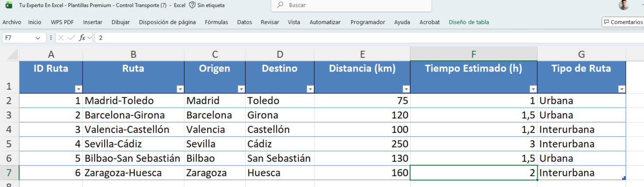This screenshot has height=187, width=644.
Task: Select the column F header
Action: pos(473,54)
